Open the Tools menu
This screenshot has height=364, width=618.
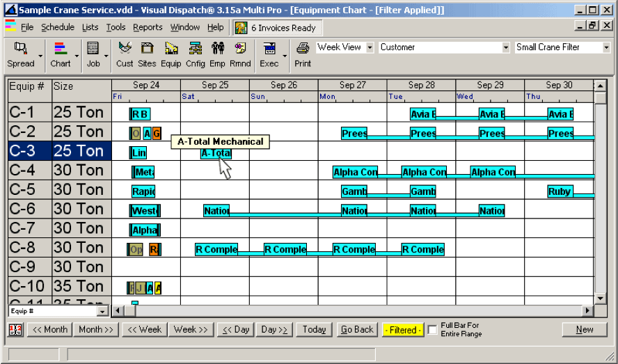(116, 27)
